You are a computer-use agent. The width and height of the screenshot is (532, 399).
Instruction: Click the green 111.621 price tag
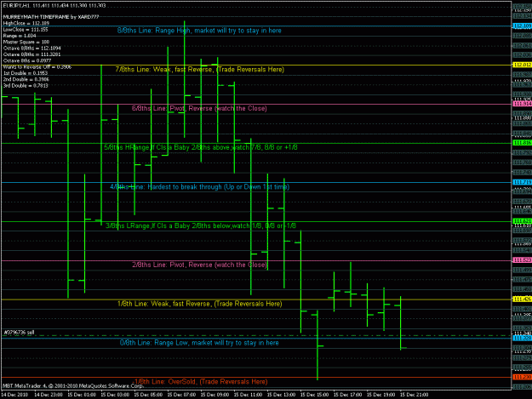[522, 221]
